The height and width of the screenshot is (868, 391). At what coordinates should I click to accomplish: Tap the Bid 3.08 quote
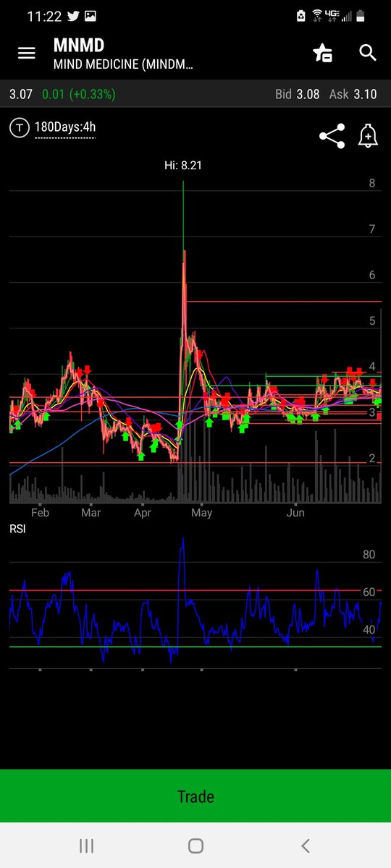pyautogui.click(x=297, y=94)
